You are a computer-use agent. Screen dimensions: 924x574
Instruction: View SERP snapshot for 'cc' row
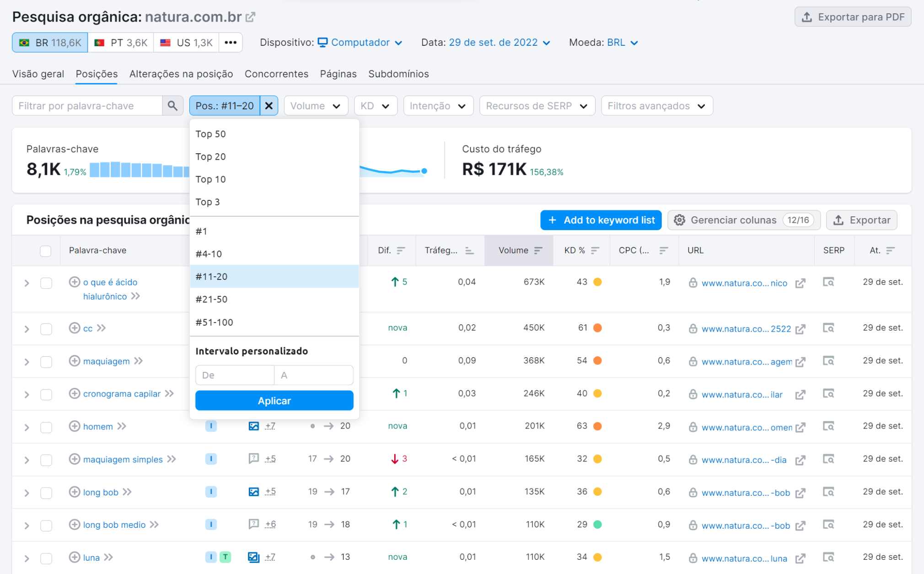(x=828, y=328)
